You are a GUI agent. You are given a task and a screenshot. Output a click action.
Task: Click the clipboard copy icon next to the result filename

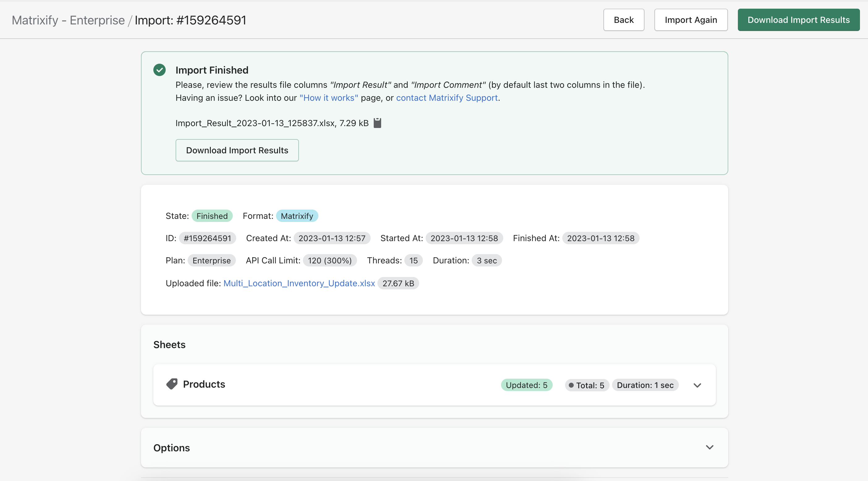click(x=377, y=123)
